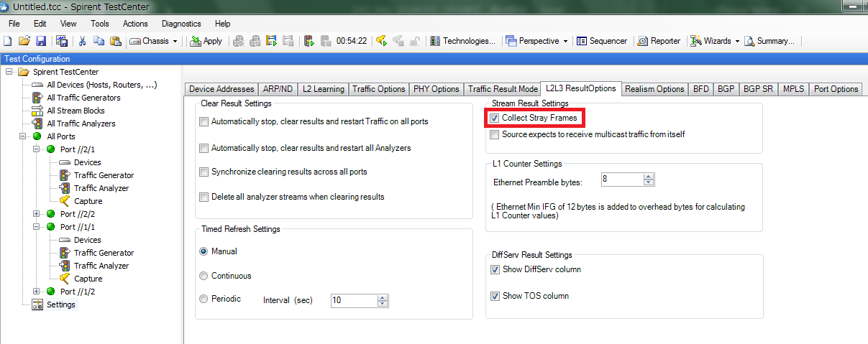Viewport: 868px width, 344px height.
Task: Enable auto restart all Analyzers checkbox
Action: (x=204, y=148)
